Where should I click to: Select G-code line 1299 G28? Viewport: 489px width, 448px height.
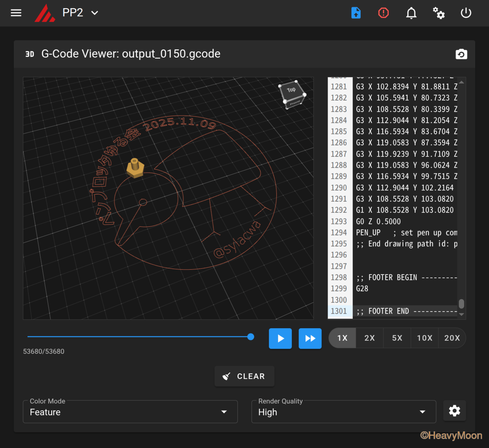362,289
